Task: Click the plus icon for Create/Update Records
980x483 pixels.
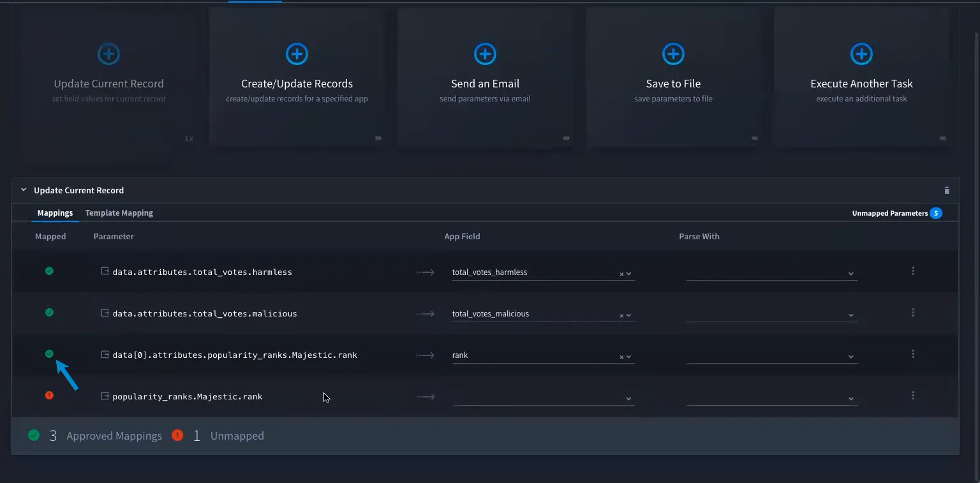Action: [x=297, y=54]
